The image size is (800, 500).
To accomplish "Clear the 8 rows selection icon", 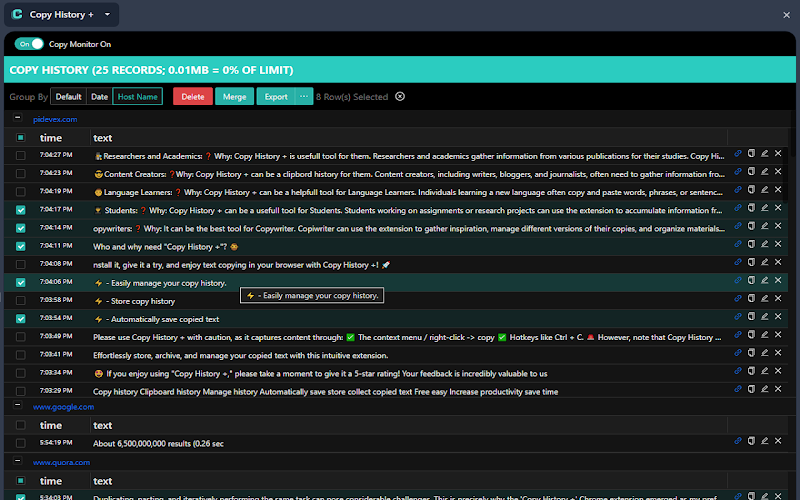I will click(x=400, y=96).
